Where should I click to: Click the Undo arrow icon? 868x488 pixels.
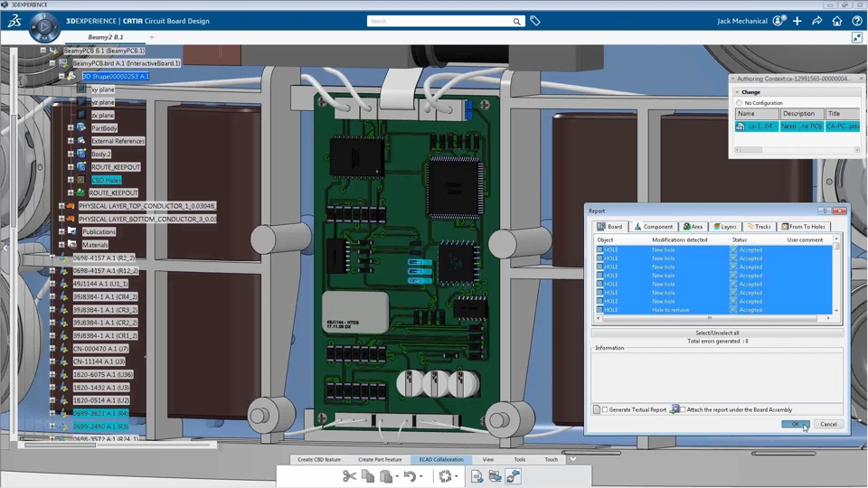(409, 476)
